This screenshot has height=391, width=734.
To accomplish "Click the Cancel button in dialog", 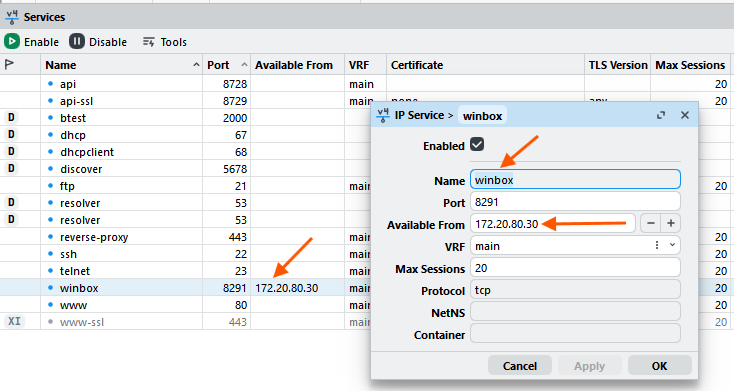I will pos(520,366).
